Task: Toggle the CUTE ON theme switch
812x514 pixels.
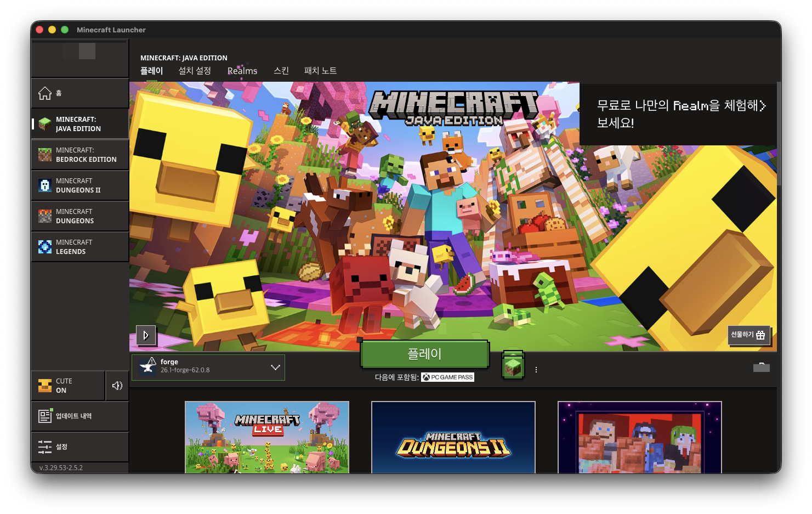Action: pyautogui.click(x=68, y=386)
